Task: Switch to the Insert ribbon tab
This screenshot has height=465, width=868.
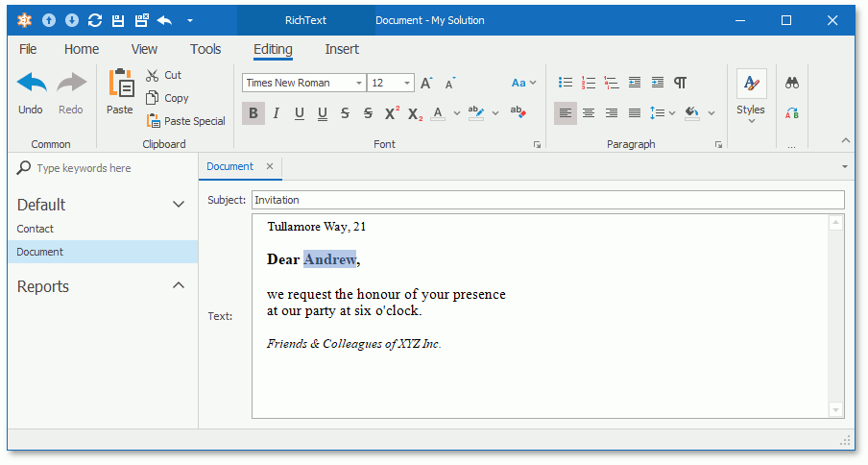Action: [x=342, y=49]
